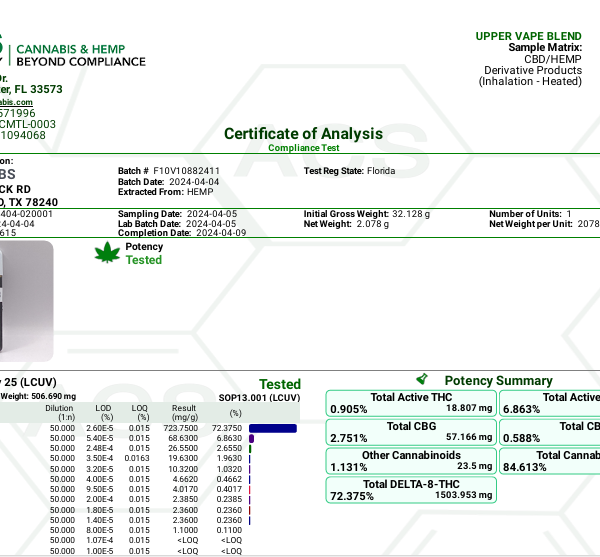Click the Total CBG summary box
The height and width of the screenshot is (557, 600).
(x=411, y=432)
